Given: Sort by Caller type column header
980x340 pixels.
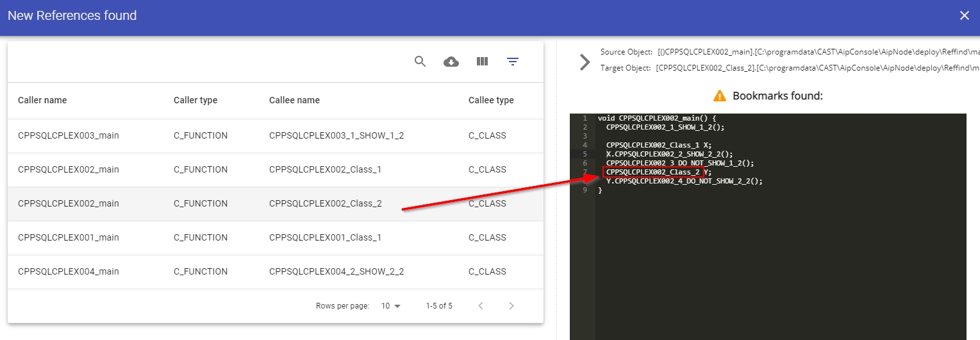Looking at the screenshot, I should point(195,100).
